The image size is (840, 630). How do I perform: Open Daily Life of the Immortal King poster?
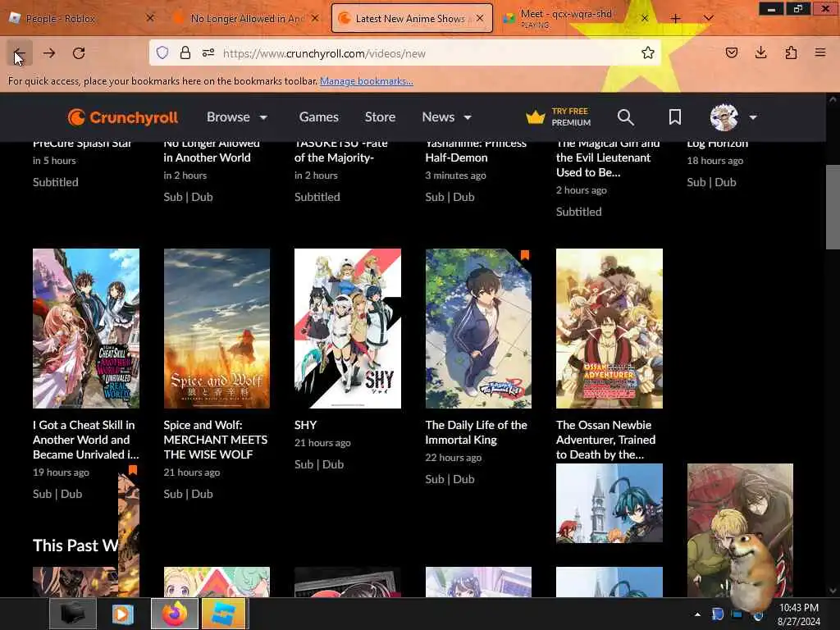tap(478, 328)
